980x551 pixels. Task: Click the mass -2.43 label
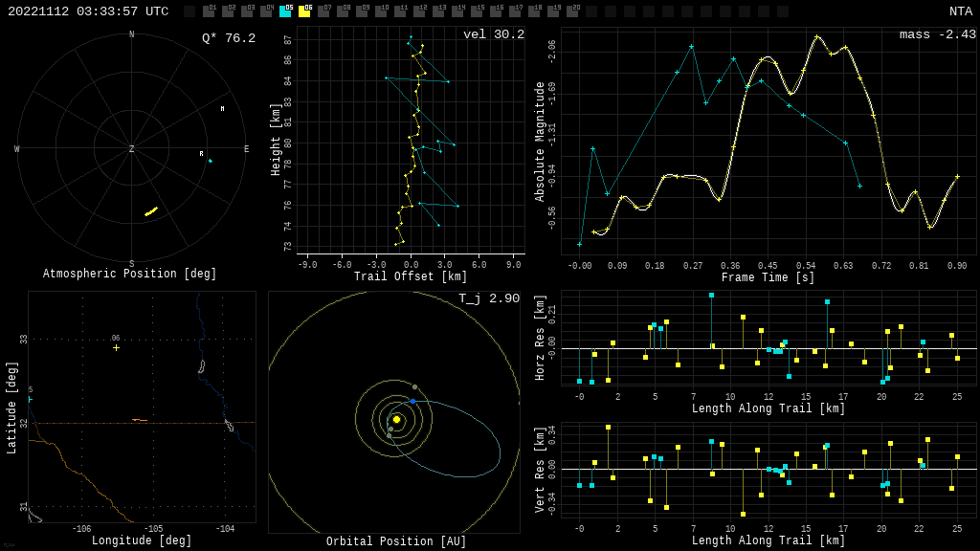937,35
